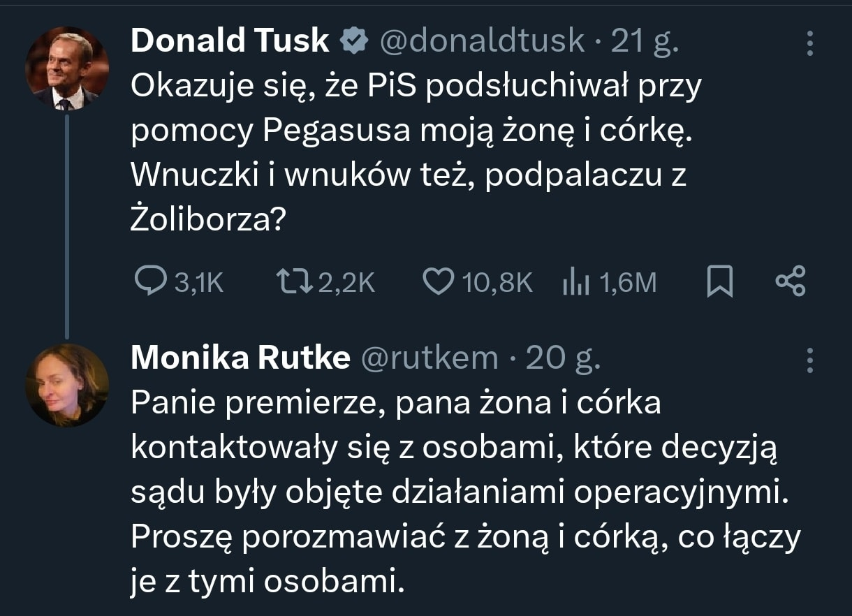Open Monika Rutke's profile picture

coord(68,385)
